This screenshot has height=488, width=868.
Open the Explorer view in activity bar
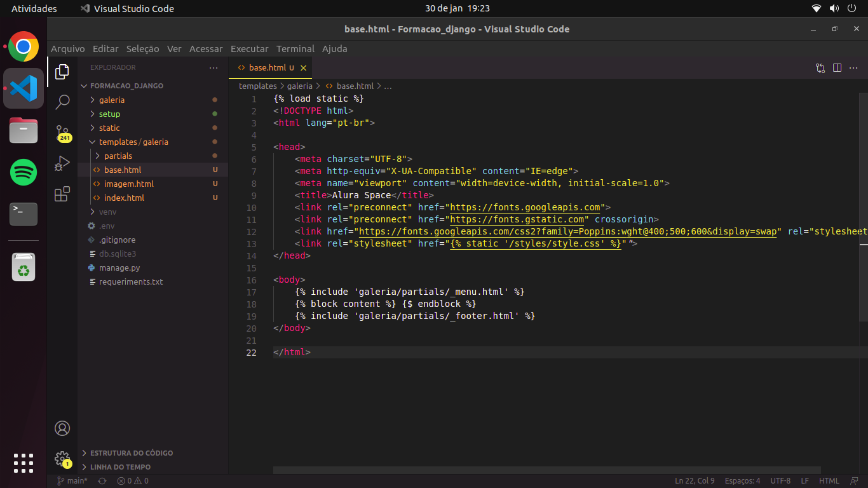click(x=62, y=72)
